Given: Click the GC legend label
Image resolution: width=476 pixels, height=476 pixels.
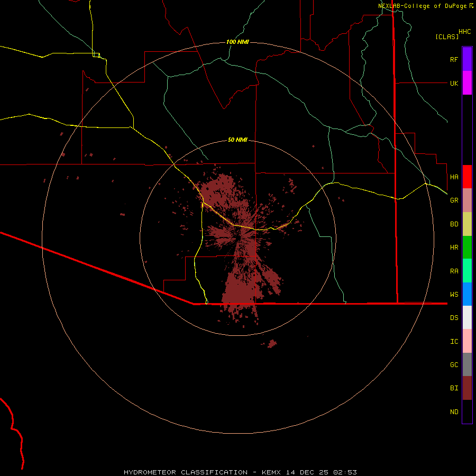Looking at the screenshot, I should [x=454, y=365].
